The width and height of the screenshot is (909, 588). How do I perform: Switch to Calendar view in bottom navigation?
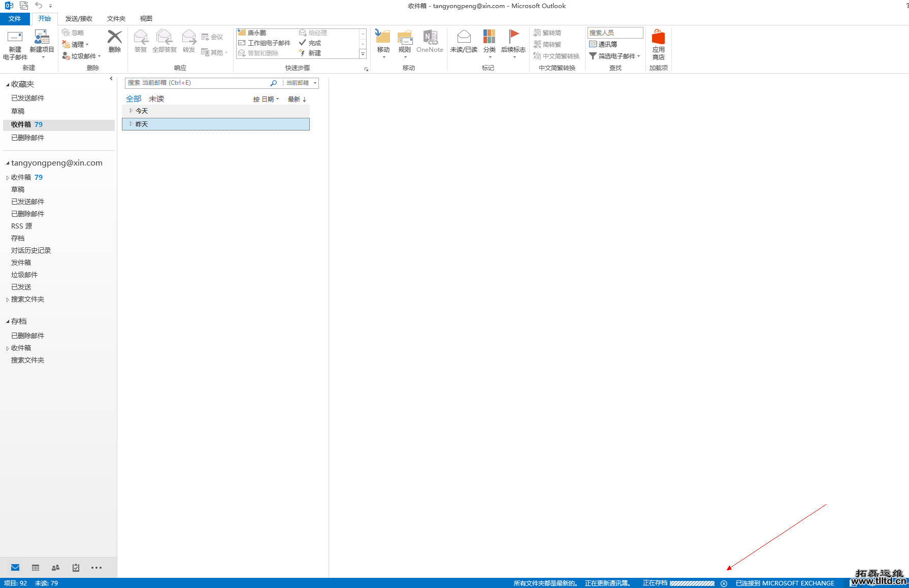click(x=36, y=568)
